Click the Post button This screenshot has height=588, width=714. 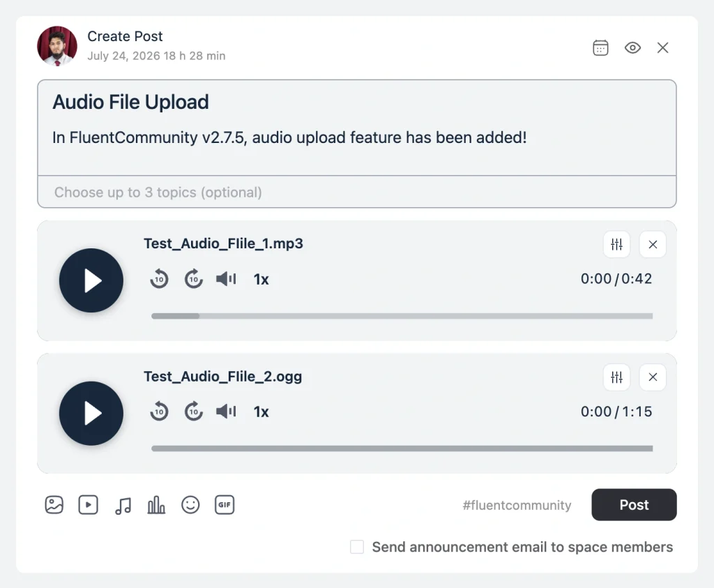634,505
